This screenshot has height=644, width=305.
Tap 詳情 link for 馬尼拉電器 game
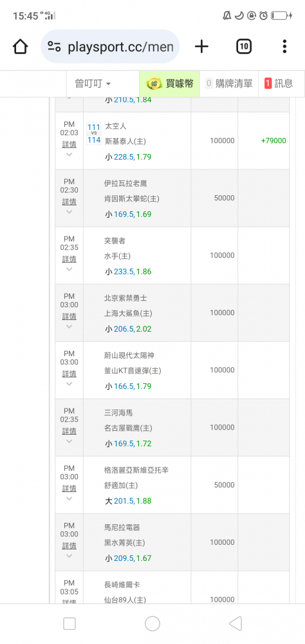[x=69, y=546]
